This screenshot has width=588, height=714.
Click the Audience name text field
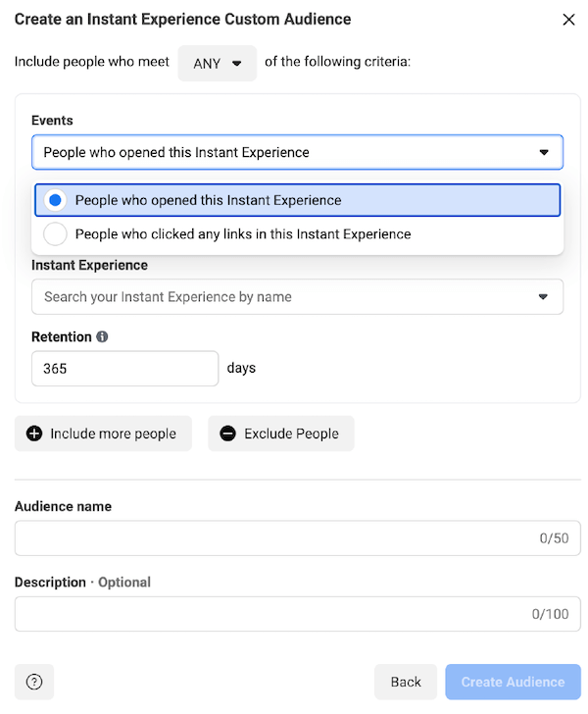298,538
